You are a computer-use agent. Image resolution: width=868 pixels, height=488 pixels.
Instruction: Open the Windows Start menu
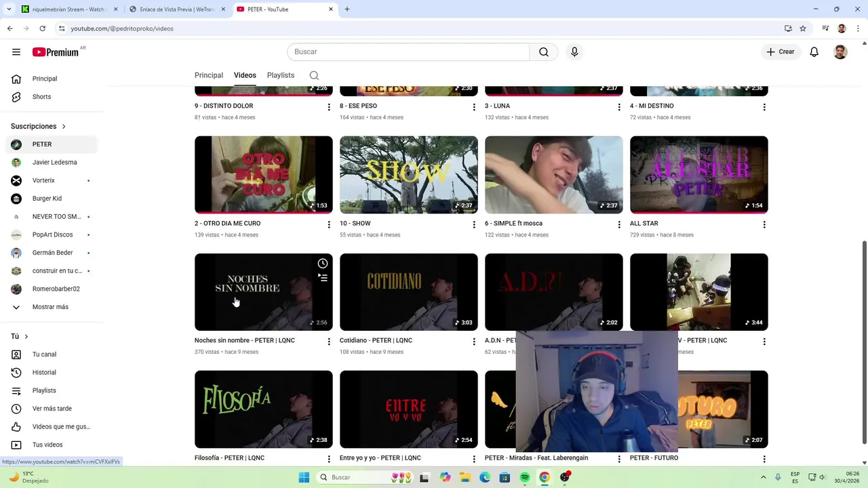(304, 477)
